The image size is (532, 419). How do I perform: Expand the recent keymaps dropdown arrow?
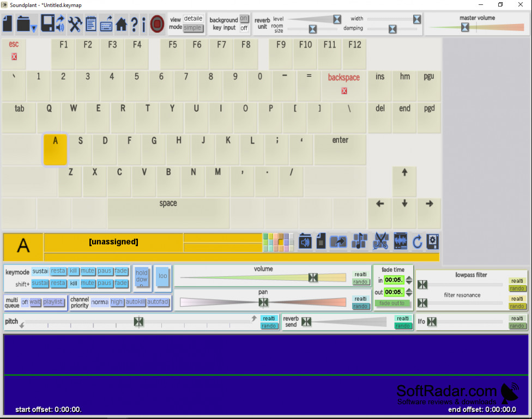click(x=34, y=28)
